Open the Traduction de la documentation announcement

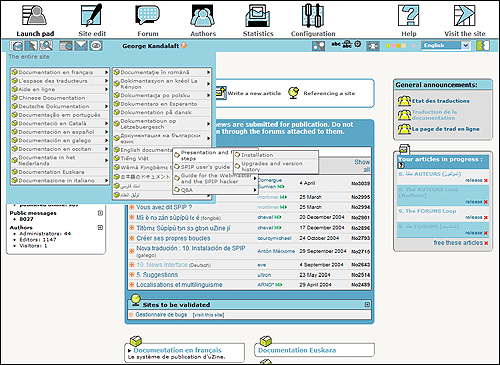coord(434,115)
